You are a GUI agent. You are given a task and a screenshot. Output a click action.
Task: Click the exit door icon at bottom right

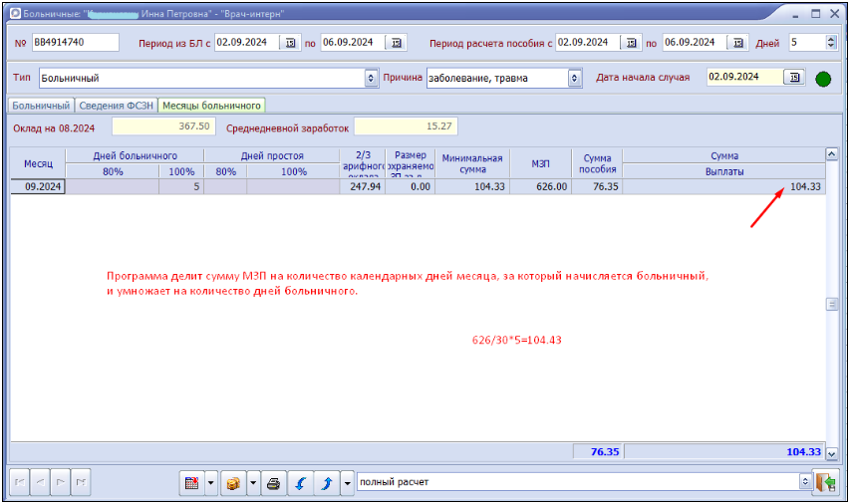coord(824,483)
